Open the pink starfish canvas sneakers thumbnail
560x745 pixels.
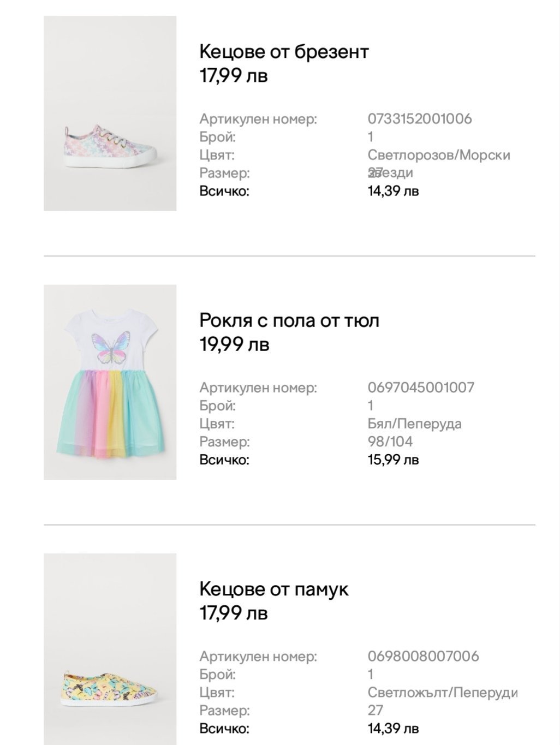(110, 114)
